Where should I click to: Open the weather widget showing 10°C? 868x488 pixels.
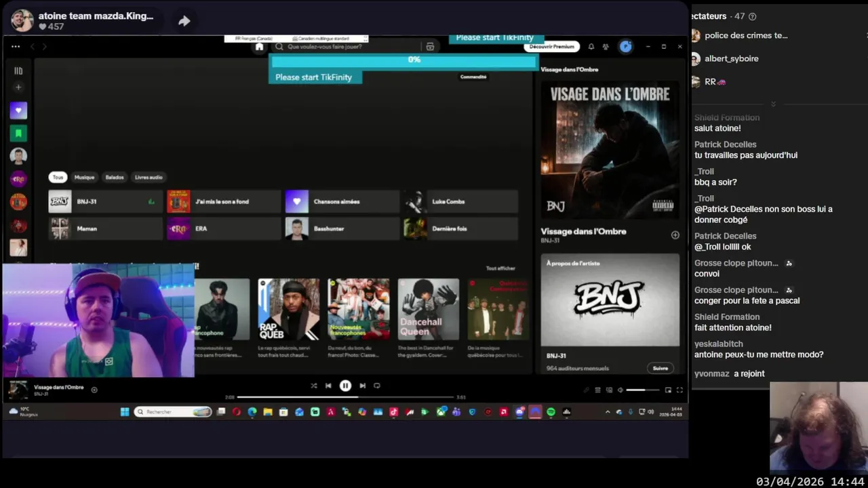pos(24,411)
